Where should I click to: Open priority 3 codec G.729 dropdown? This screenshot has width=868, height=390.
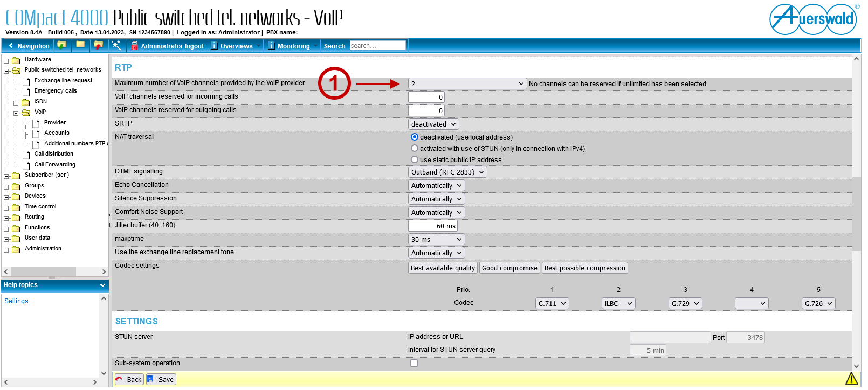[685, 303]
